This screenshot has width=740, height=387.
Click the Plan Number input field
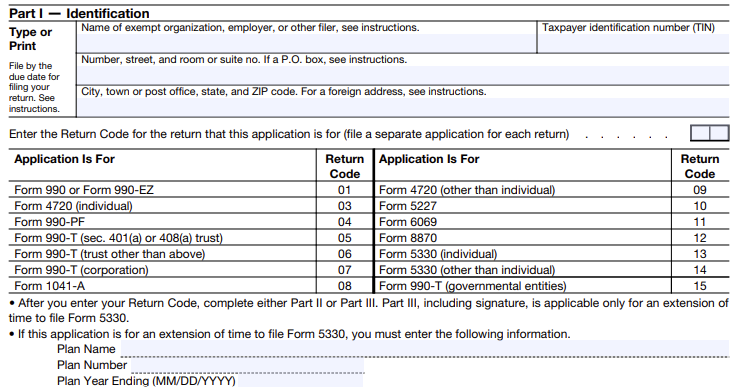click(x=247, y=365)
